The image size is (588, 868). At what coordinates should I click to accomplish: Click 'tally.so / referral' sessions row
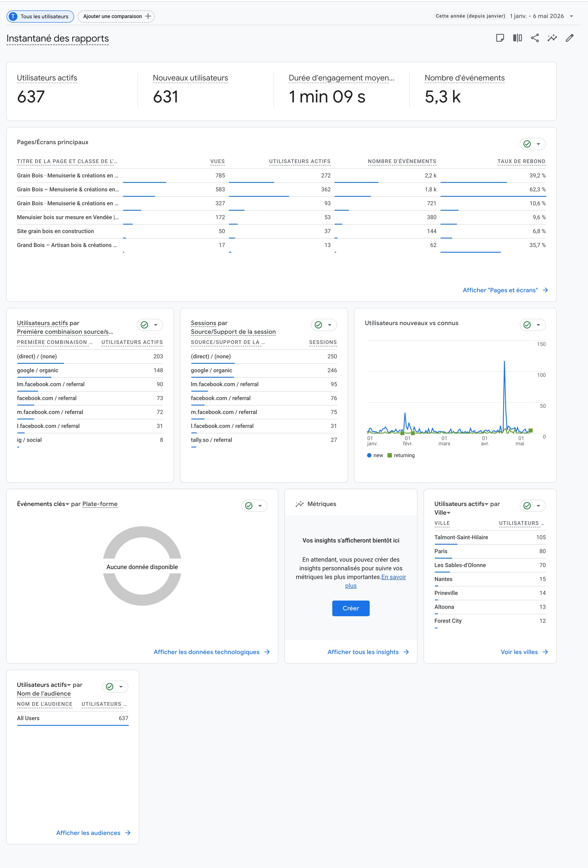[x=264, y=440]
